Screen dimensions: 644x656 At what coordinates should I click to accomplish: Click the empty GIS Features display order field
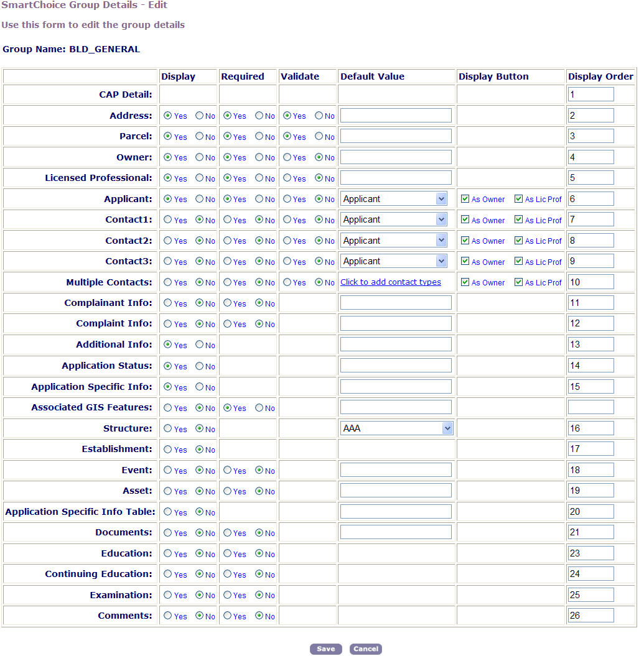click(x=590, y=407)
